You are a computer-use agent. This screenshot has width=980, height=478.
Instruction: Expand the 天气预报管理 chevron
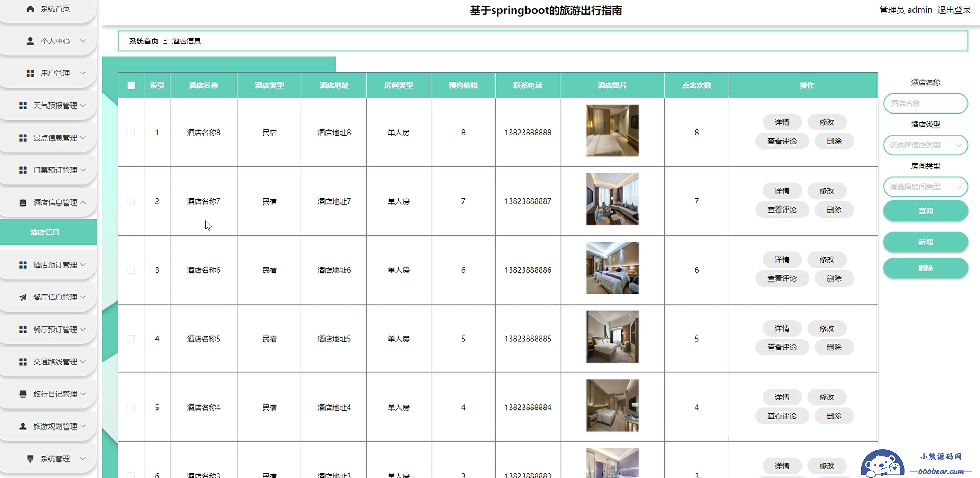(x=83, y=106)
